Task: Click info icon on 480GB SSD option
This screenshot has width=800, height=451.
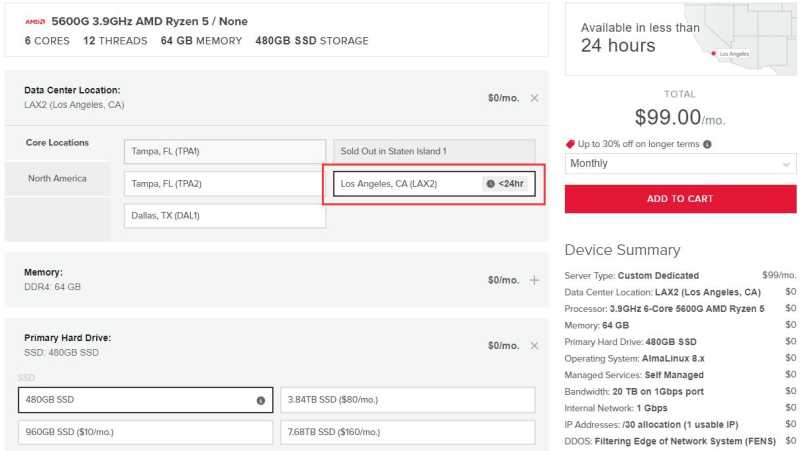Action: (x=261, y=400)
